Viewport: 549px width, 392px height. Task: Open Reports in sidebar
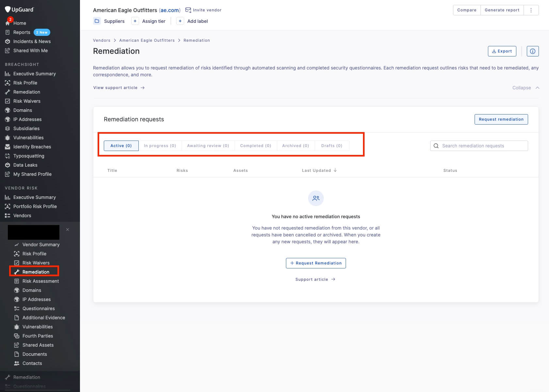pyautogui.click(x=22, y=32)
